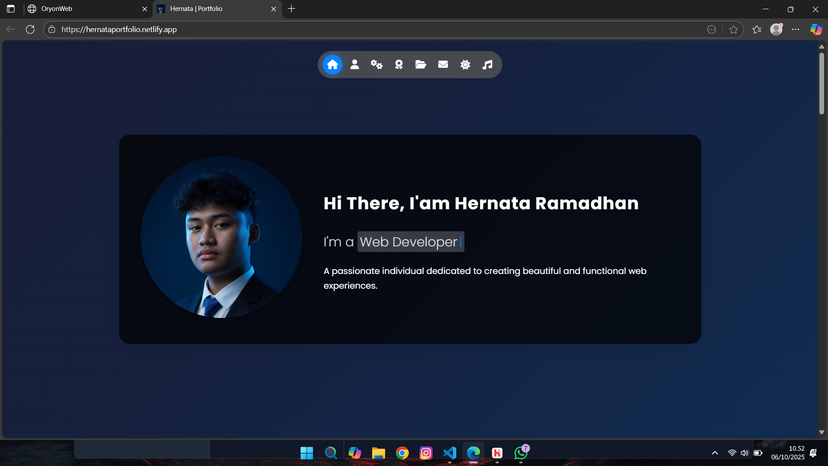Open Windows Search on taskbar
This screenshot has width=828, height=466.
pos(331,453)
